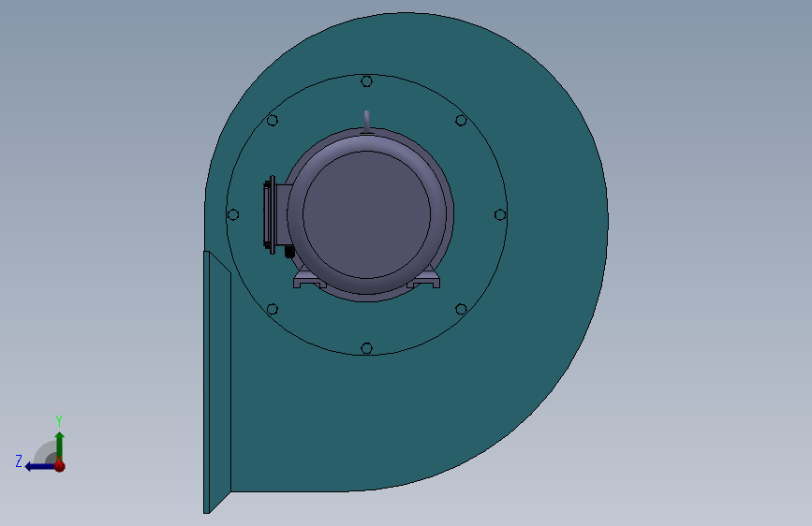
Task: Select the lower-left bolt hole on the flange
Action: (273, 309)
